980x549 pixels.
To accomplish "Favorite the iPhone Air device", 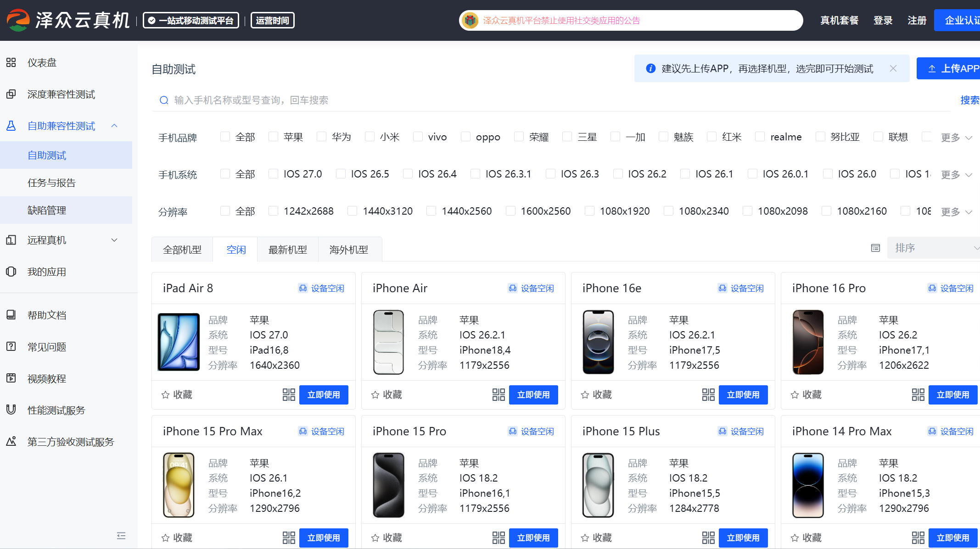I will (386, 394).
